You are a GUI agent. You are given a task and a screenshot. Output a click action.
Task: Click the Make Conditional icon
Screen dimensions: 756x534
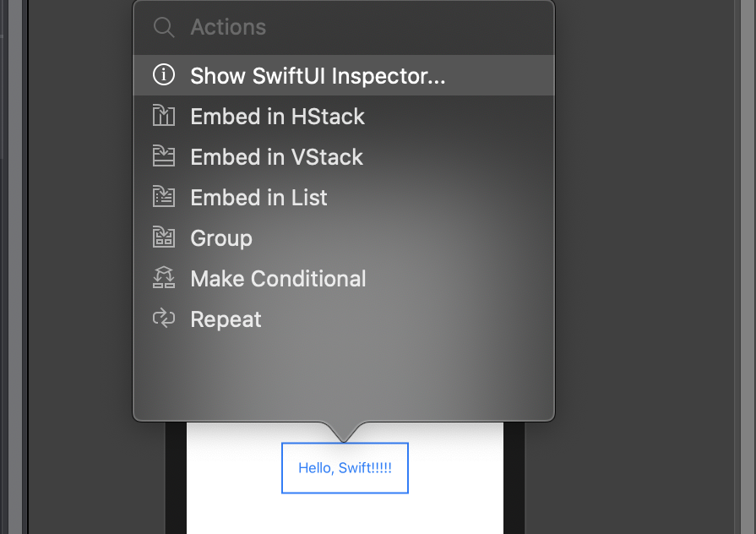click(163, 278)
